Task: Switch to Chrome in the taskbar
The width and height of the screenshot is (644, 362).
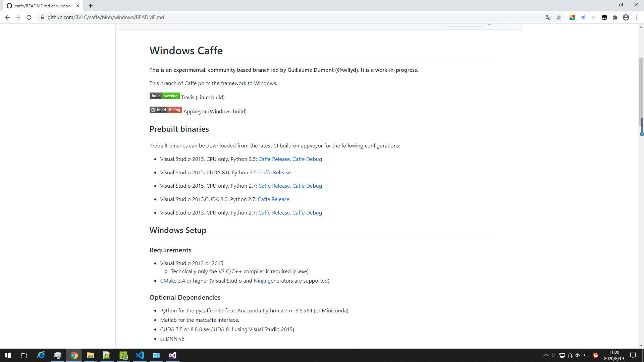Action: coord(74,355)
